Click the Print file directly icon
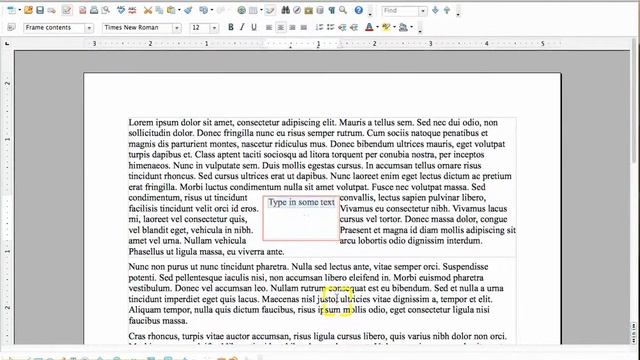Viewport: 640px width, 360px height. coord(94,10)
